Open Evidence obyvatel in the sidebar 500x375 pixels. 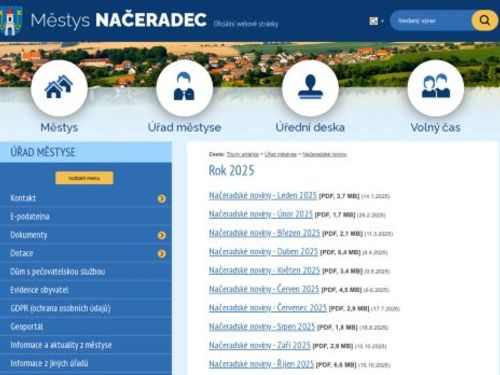click(x=39, y=290)
